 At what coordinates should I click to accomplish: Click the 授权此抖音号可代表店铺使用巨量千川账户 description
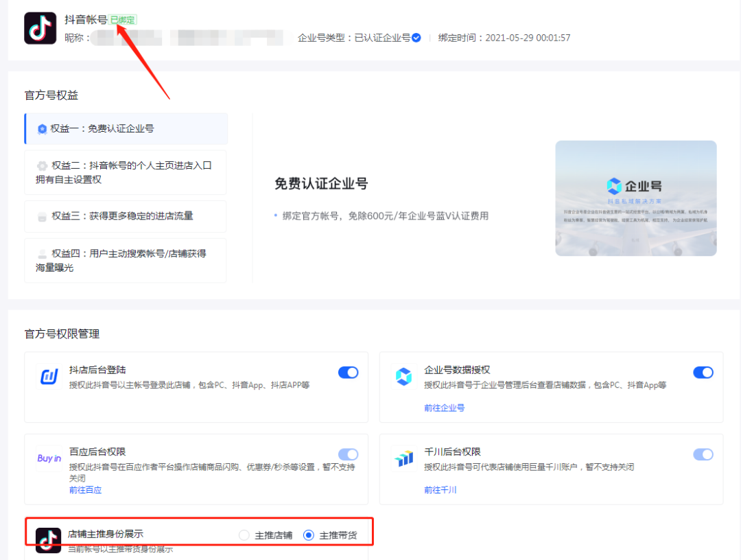tap(529, 467)
